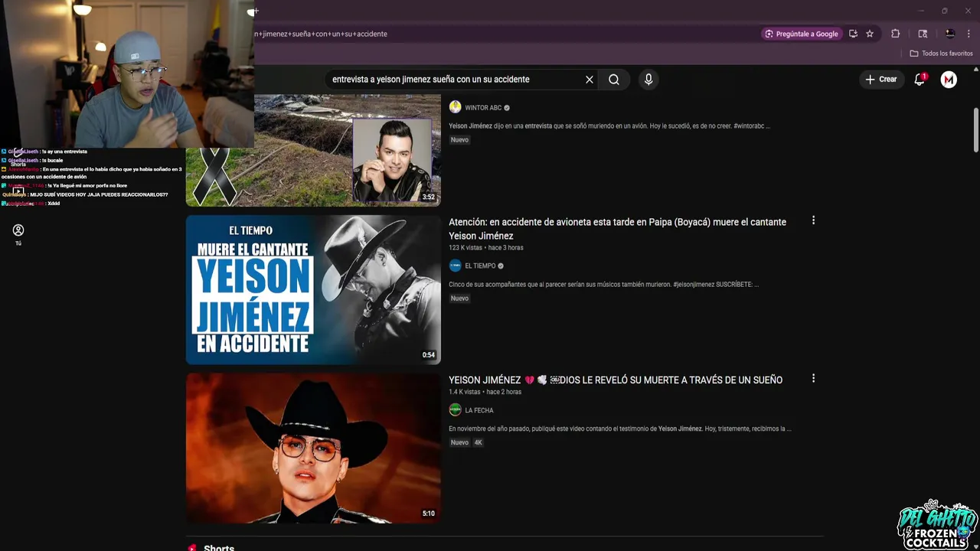
Task: Open the tab search side panel icon
Action: coord(923,34)
